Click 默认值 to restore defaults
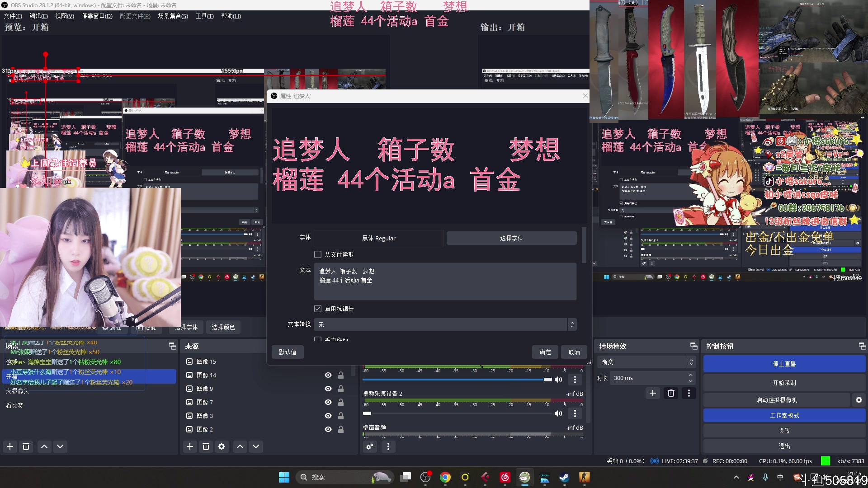Image resolution: width=868 pixels, height=488 pixels. [288, 352]
